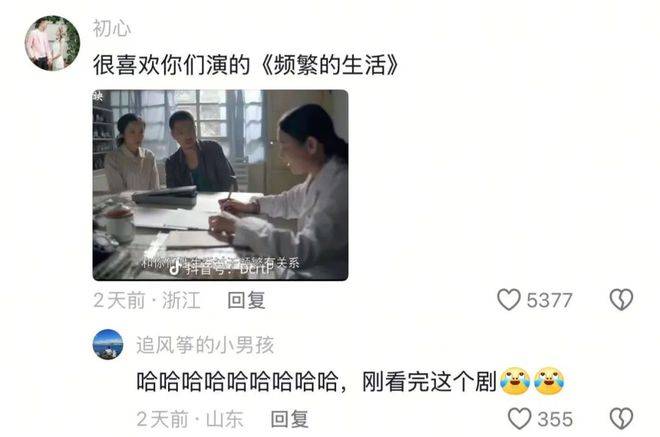660x437 pixels.
Task: Dislike the reply with 355 likes
Action: click(x=621, y=418)
